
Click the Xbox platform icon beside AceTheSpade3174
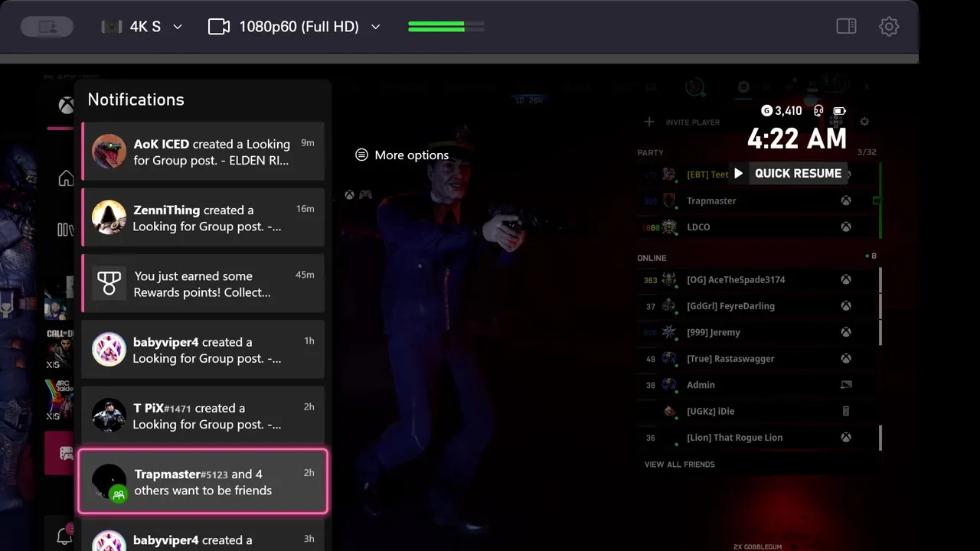[x=846, y=280]
